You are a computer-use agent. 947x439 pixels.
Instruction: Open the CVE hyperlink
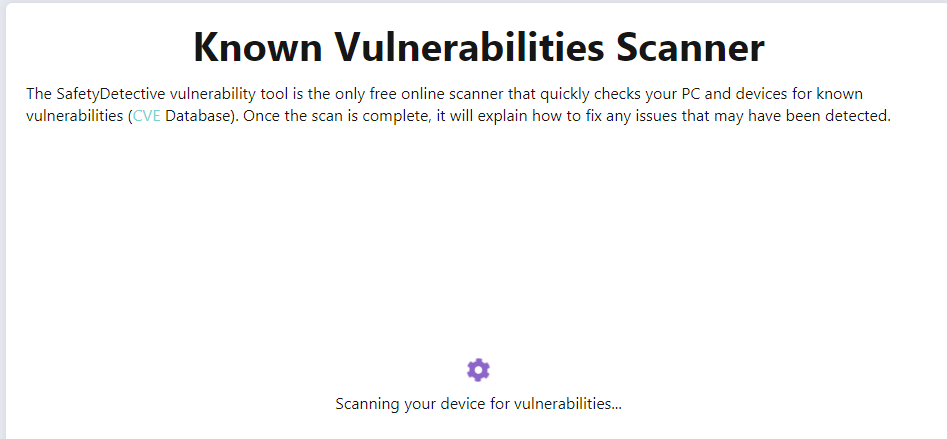pos(147,116)
